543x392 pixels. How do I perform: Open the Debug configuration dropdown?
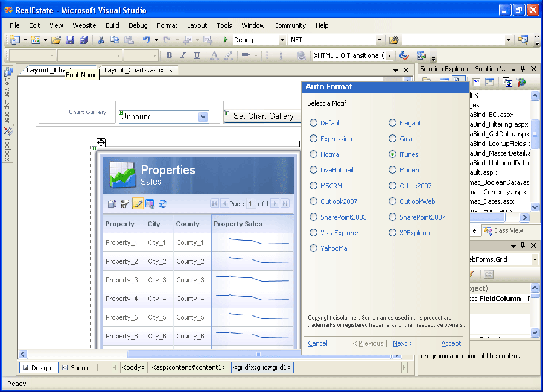(x=282, y=40)
